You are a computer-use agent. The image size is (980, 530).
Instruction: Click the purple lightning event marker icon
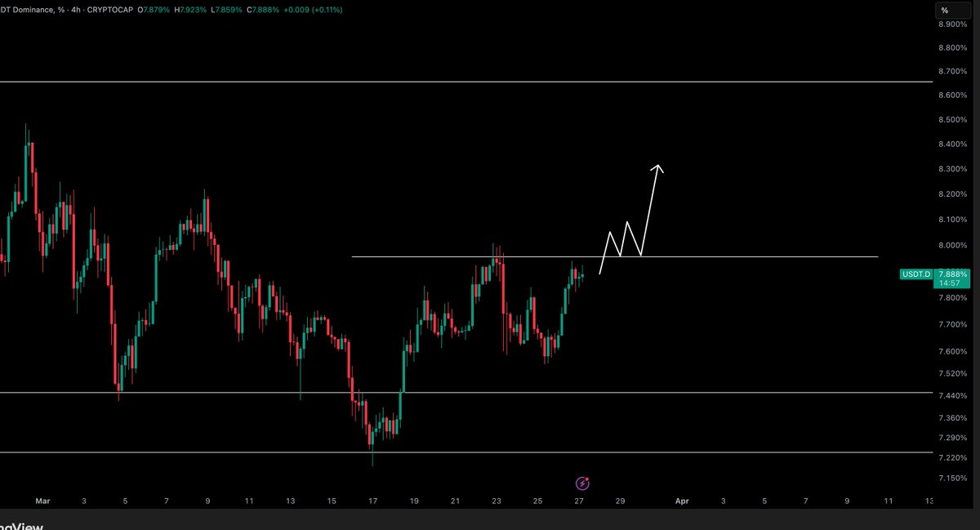(x=582, y=483)
